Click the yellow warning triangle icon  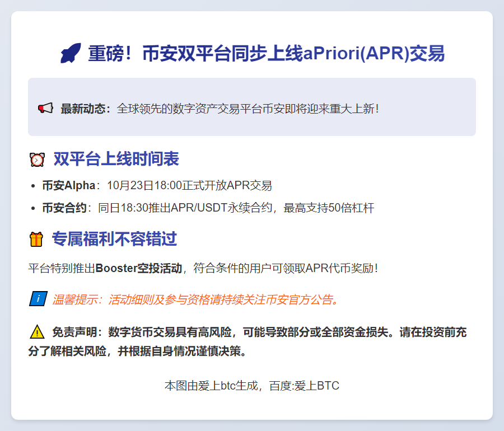[37, 332]
